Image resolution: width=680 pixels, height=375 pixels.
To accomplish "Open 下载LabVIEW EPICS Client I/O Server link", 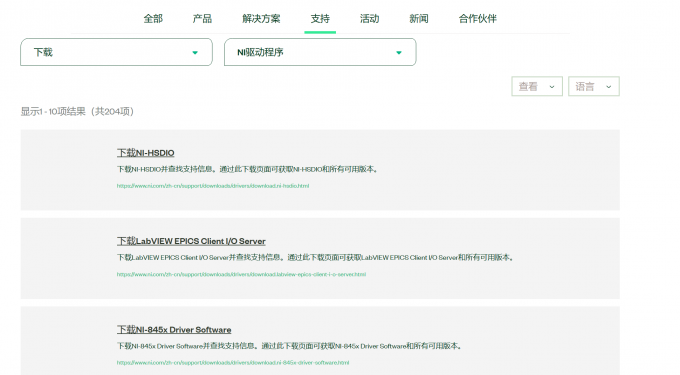I will pos(191,241).
